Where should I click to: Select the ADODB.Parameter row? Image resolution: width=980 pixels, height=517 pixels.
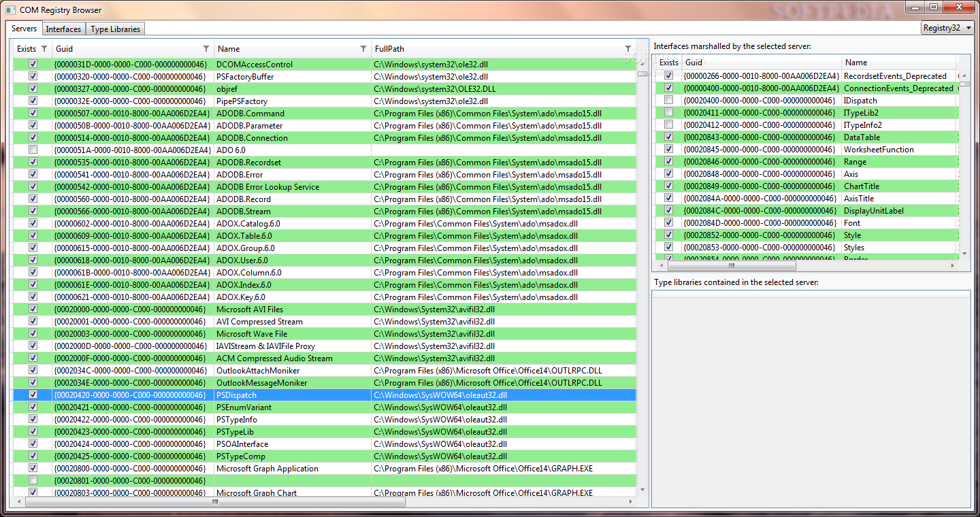(325, 125)
